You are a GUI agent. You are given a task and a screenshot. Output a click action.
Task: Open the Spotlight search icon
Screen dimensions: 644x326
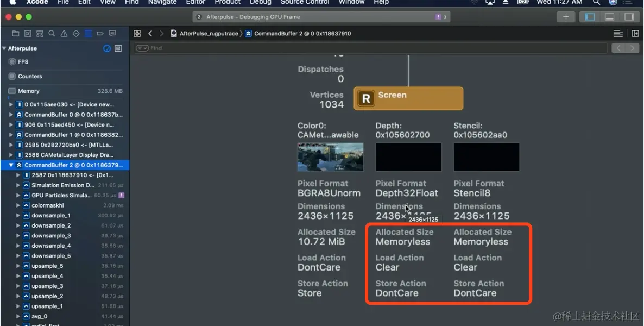click(596, 3)
